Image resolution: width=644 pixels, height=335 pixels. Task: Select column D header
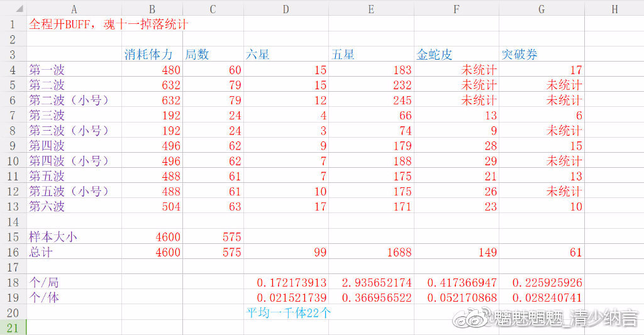[286, 9]
